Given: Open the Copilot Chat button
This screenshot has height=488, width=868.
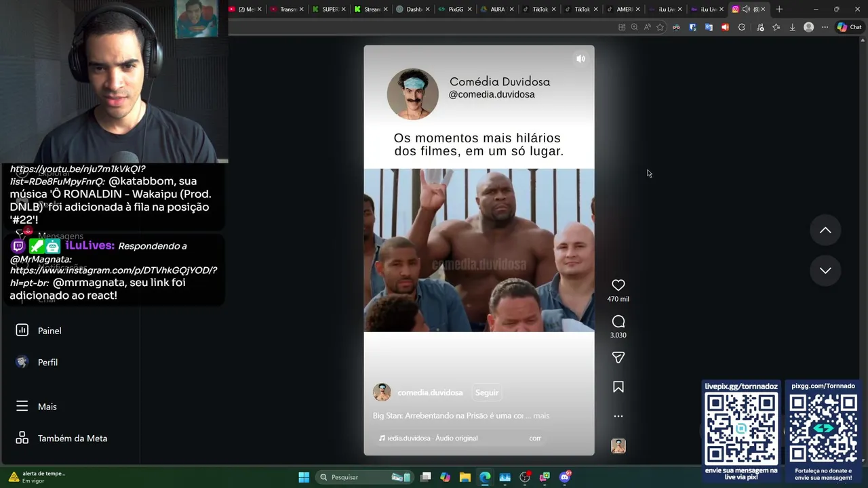Looking at the screenshot, I should coord(849,27).
